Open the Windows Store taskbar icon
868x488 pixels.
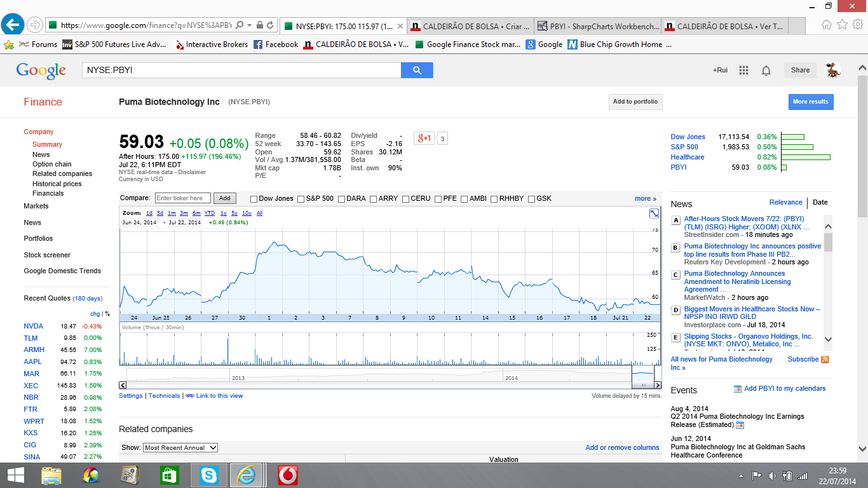tap(169, 475)
